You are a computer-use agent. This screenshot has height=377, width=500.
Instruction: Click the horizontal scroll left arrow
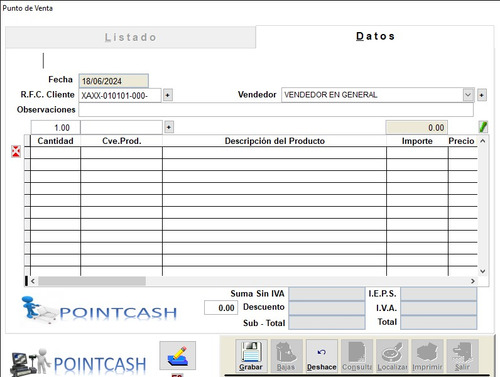33,281
